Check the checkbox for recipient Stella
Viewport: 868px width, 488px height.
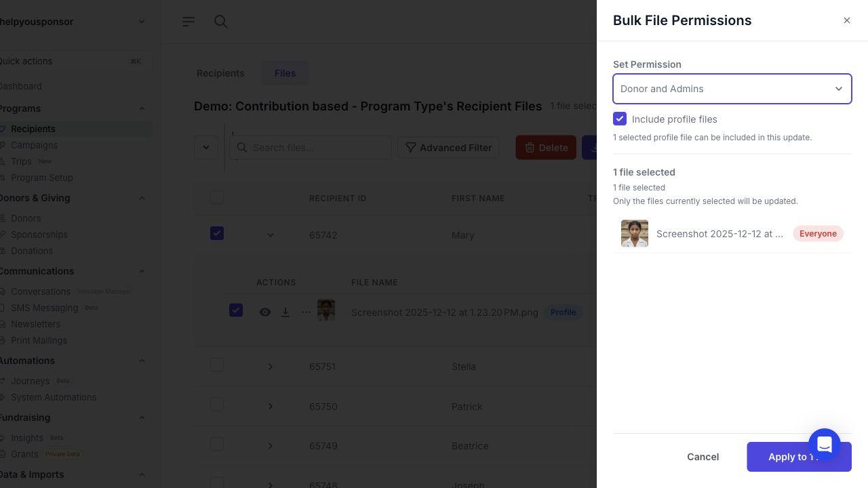[217, 365]
